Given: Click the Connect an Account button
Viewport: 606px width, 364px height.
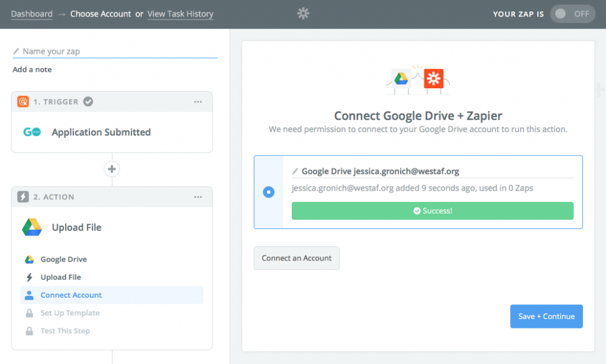Looking at the screenshot, I should pos(296,258).
